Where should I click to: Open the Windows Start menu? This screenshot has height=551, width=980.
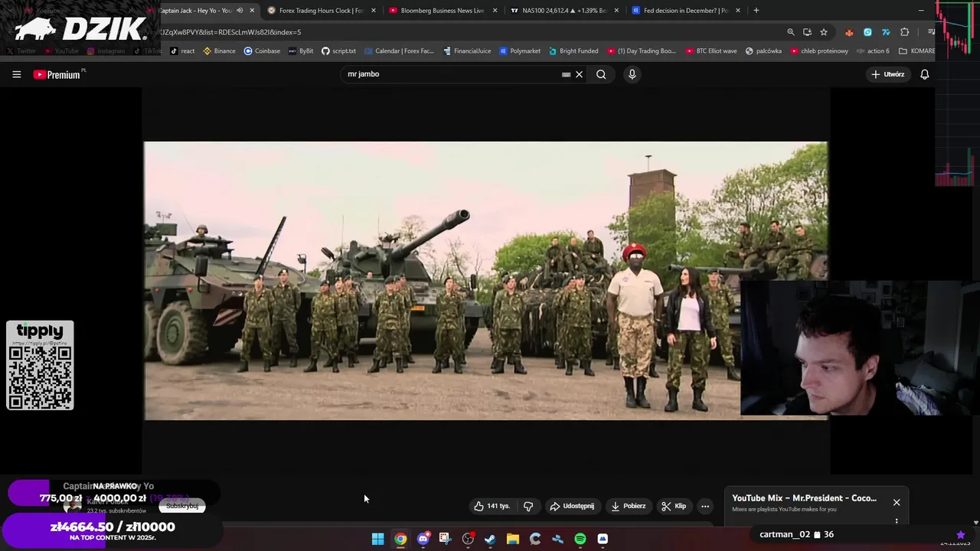377,539
